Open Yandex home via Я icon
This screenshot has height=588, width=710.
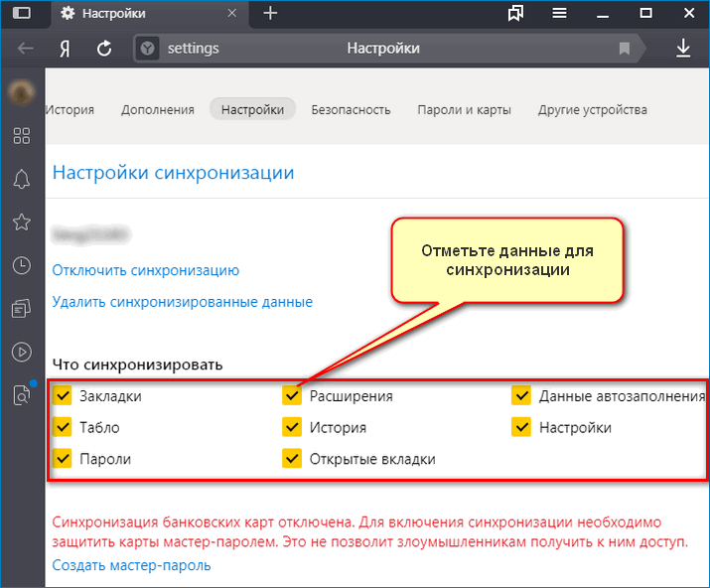(x=65, y=48)
